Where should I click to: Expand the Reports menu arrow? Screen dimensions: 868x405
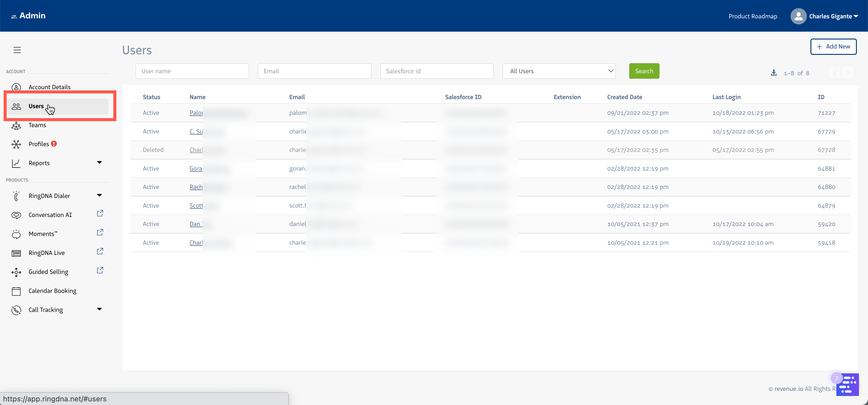pos(99,163)
